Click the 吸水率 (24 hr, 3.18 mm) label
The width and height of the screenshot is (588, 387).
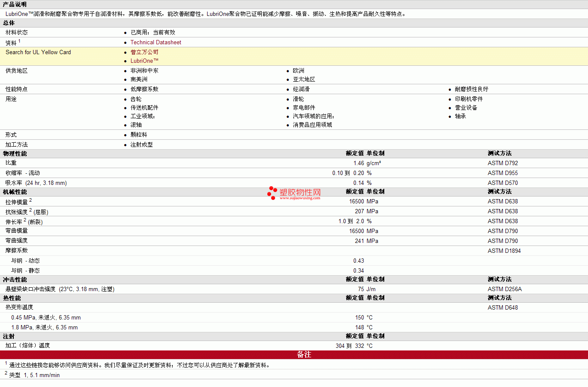36,183
